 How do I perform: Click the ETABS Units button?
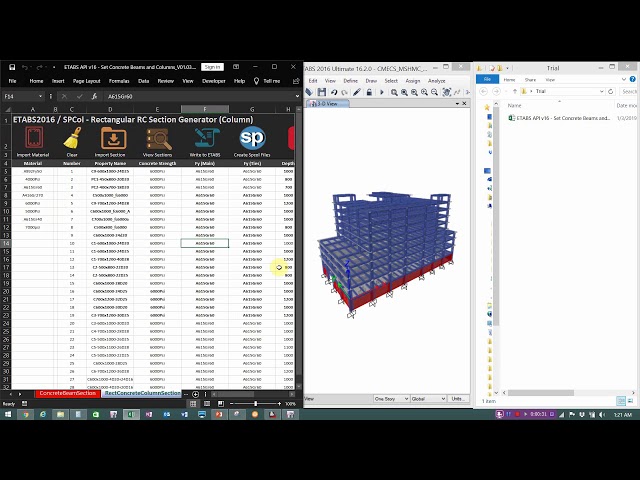click(x=458, y=399)
